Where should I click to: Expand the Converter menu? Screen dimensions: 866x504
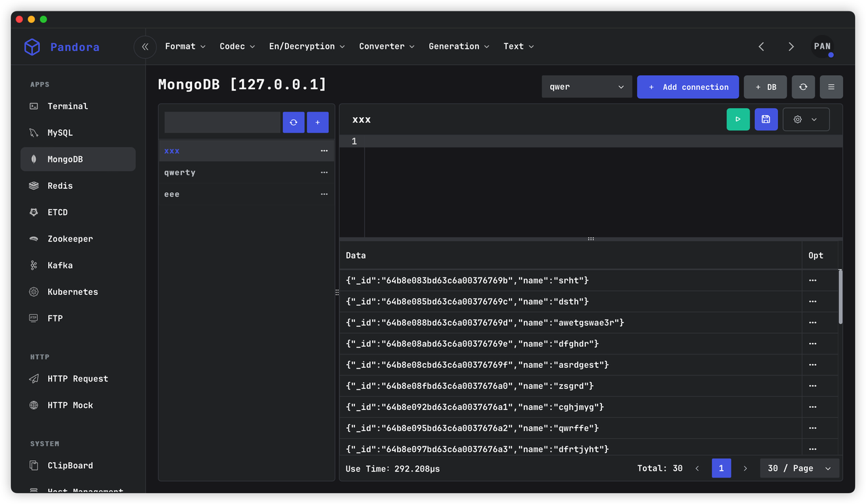pos(387,47)
